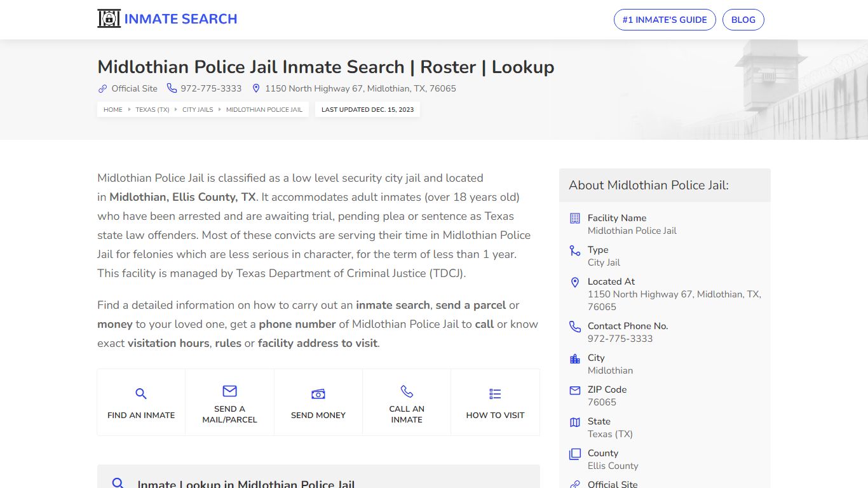
Task: Click the LAST UPDATED DEC. 15, 2023 badge
Action: click(x=367, y=109)
